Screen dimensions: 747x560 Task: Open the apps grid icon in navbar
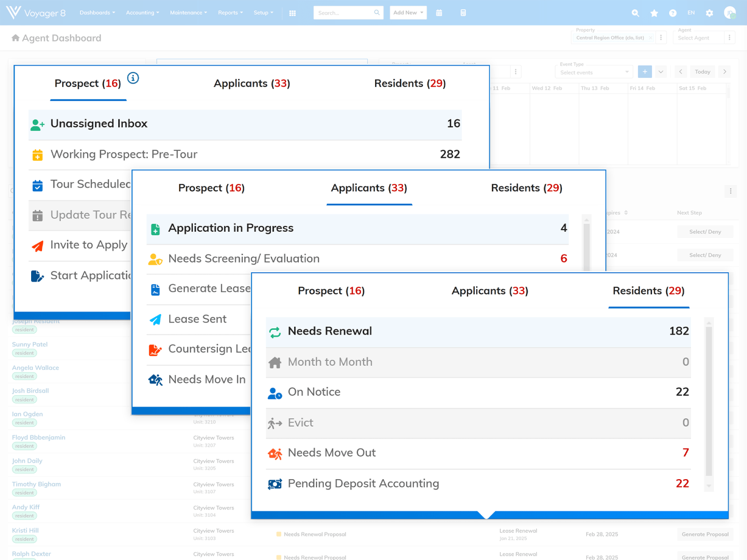pos(293,13)
